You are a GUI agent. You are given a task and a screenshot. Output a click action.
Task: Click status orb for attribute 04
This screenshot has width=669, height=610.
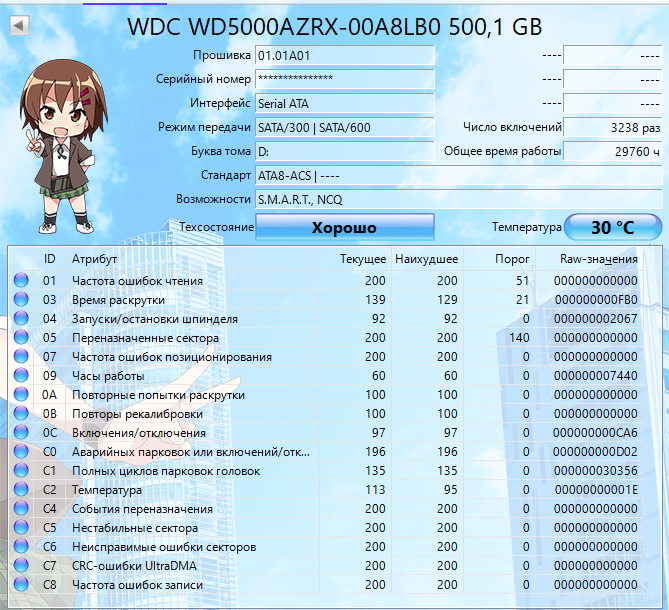pyautogui.click(x=21, y=318)
